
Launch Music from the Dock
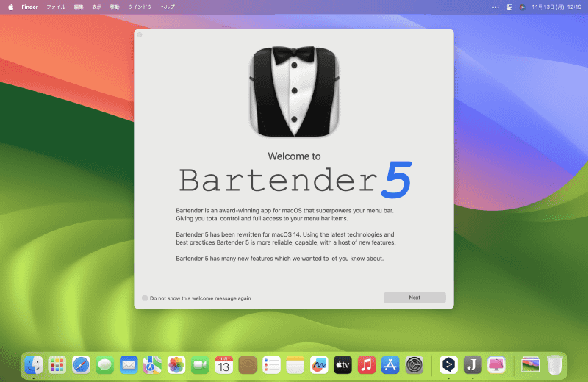click(x=367, y=365)
